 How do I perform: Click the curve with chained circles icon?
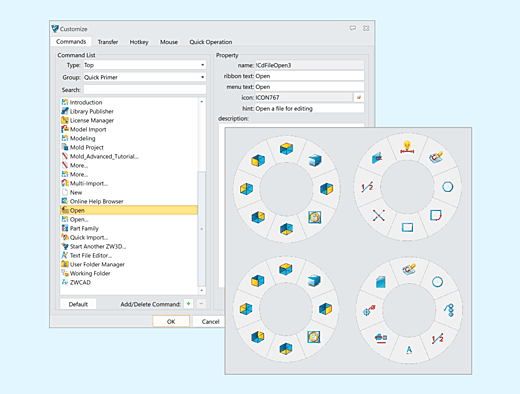pyautogui.click(x=449, y=310)
